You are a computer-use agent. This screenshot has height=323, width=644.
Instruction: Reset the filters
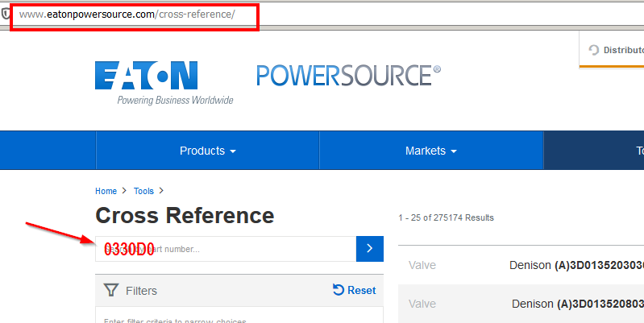(355, 290)
